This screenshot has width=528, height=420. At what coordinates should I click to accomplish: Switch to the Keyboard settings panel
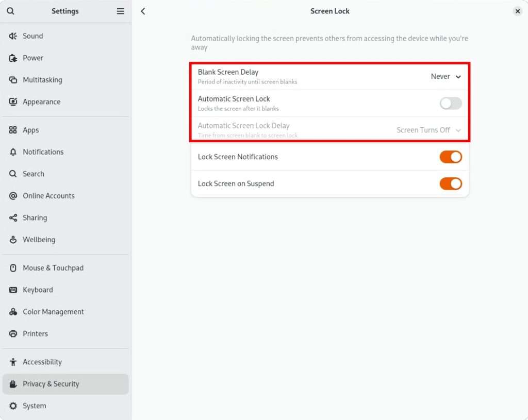point(38,290)
